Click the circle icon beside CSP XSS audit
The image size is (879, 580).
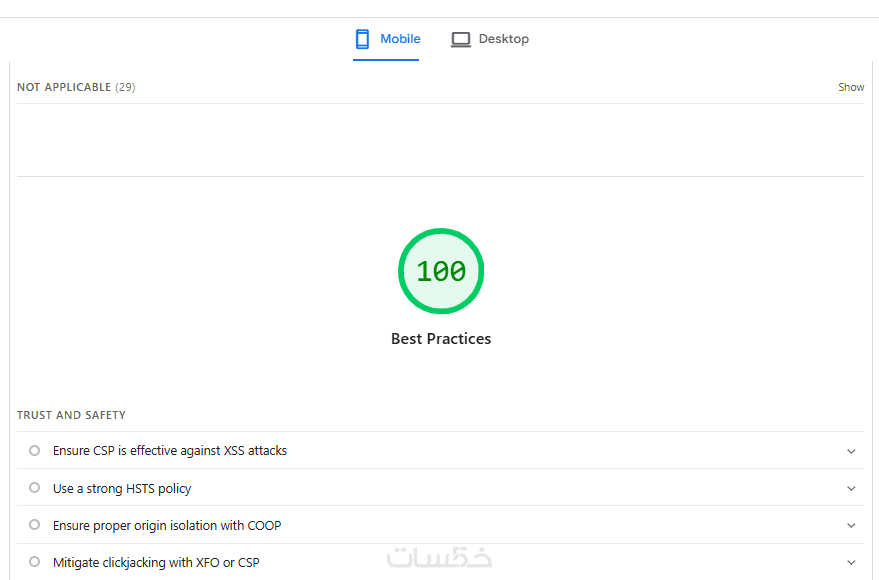(35, 451)
